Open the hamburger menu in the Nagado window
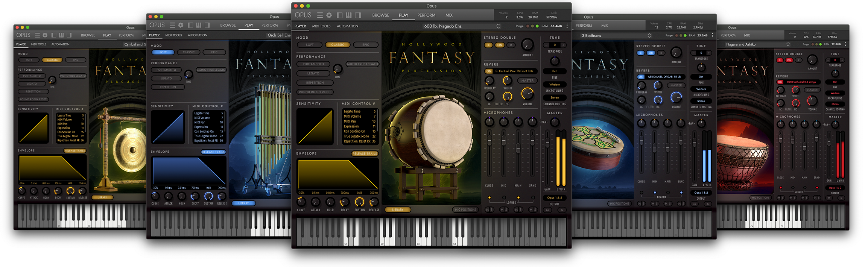868x267 pixels. click(x=320, y=15)
